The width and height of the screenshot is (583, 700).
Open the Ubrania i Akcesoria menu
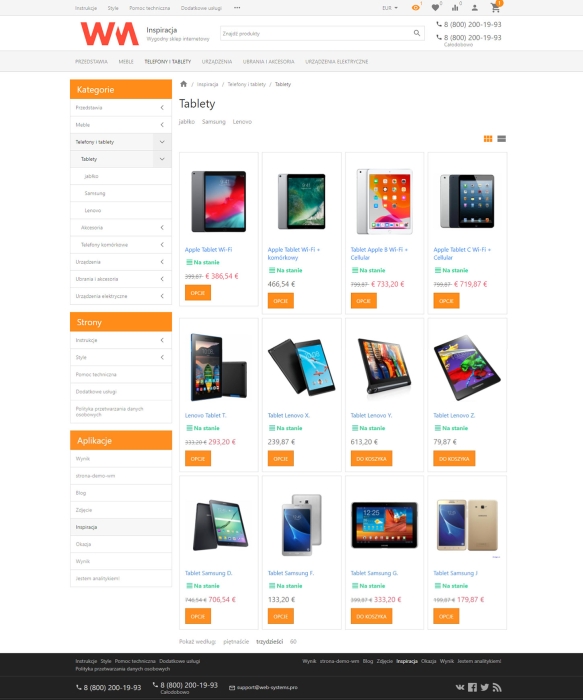(268, 62)
